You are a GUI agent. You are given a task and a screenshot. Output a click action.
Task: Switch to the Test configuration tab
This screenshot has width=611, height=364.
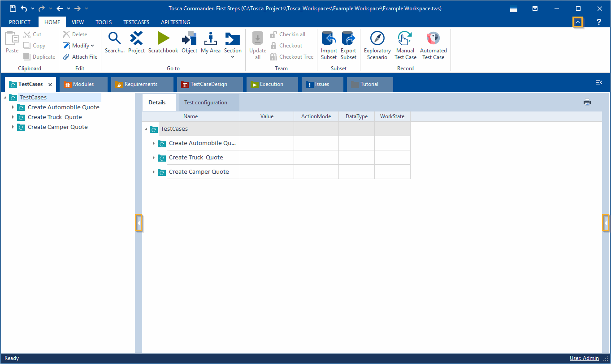(x=206, y=103)
